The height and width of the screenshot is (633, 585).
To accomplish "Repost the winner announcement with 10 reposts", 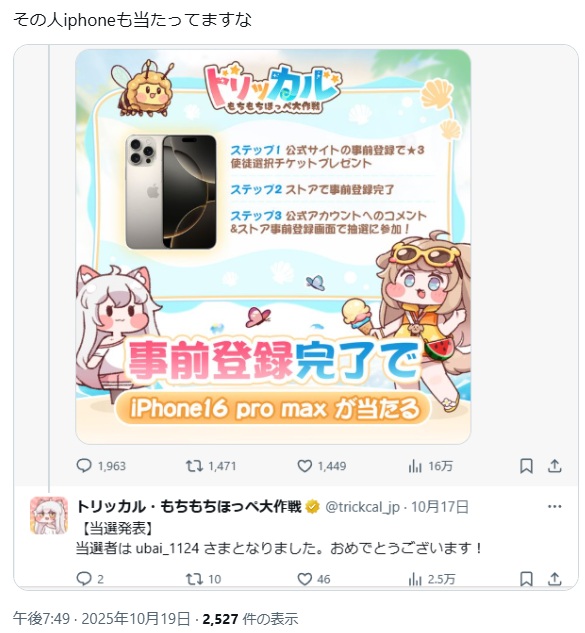I will tap(203, 579).
